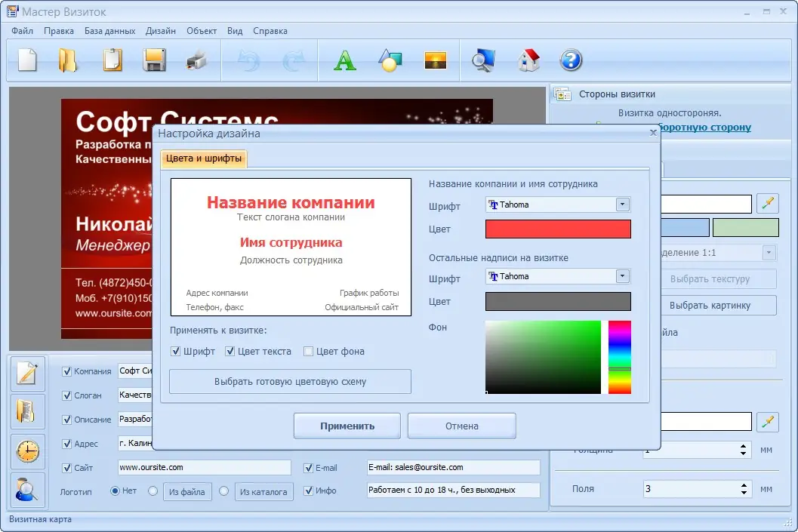Image resolution: width=798 pixels, height=532 pixels.
Task: Click Выбрать готовую цветовую схему button
Action: point(290,381)
